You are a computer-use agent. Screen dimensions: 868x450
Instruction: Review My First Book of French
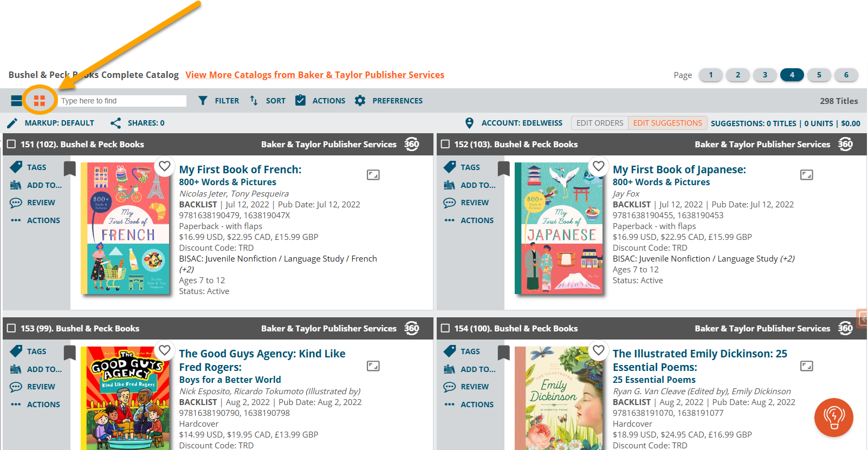(x=33, y=203)
